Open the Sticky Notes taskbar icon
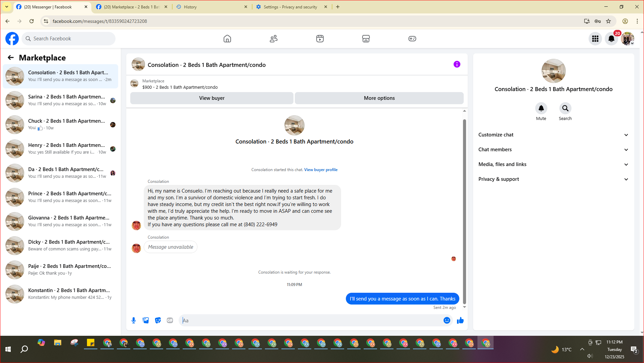 click(x=91, y=343)
